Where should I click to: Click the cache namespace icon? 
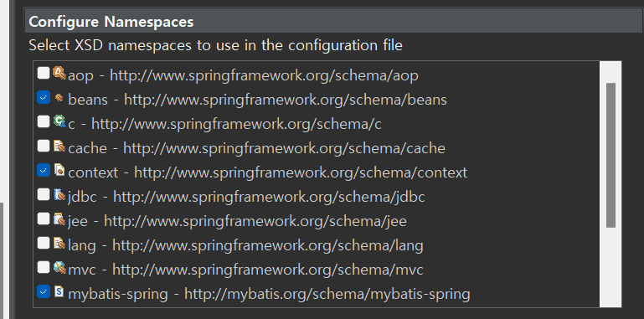click(x=59, y=146)
